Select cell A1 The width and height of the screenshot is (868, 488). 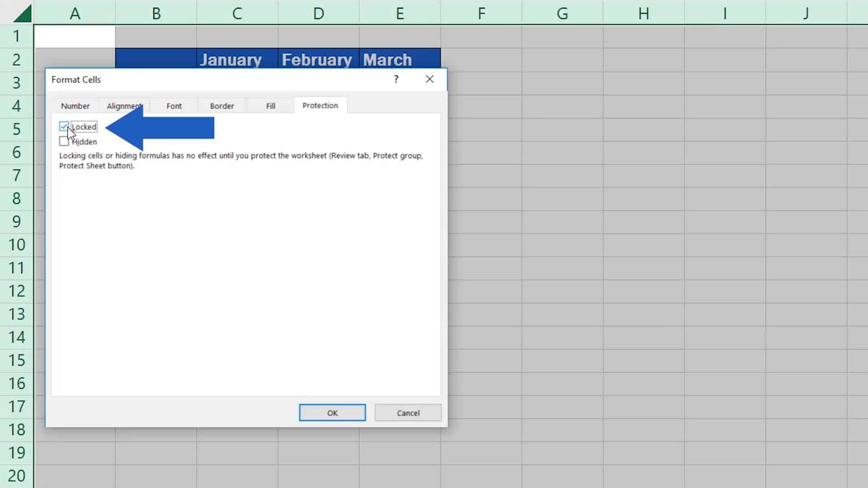click(75, 36)
